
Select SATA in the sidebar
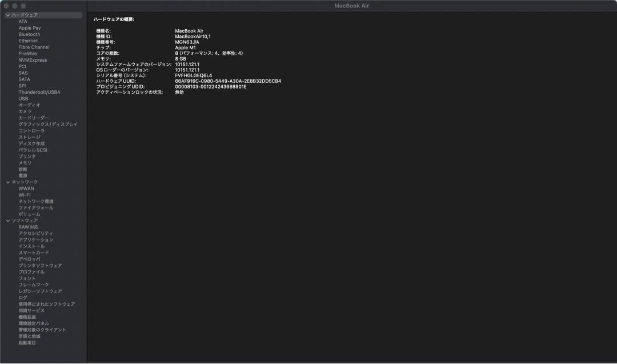coord(24,79)
